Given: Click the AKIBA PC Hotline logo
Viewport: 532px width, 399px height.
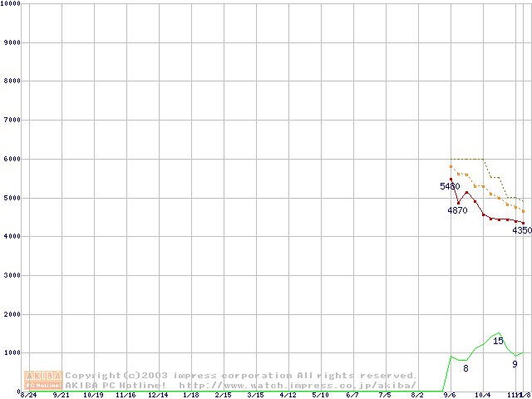Looking at the screenshot, I should 44,380.
